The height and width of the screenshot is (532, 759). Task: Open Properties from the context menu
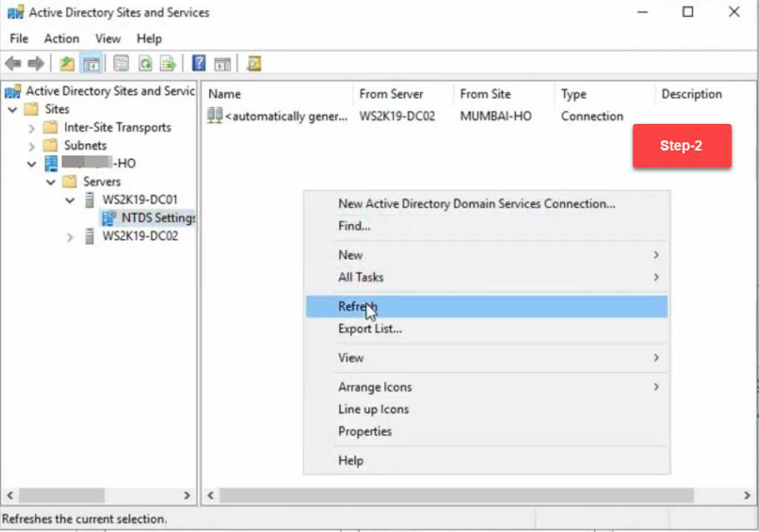coord(486,432)
